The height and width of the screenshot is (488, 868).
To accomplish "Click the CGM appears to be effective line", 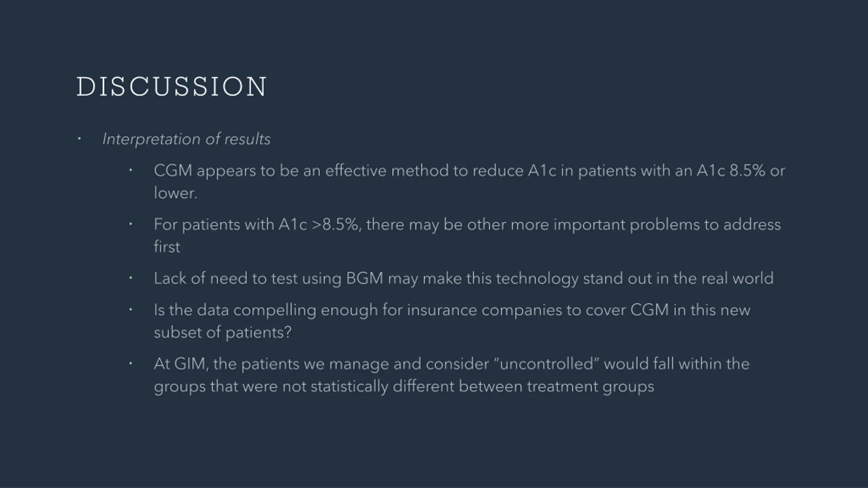I will click(469, 170).
